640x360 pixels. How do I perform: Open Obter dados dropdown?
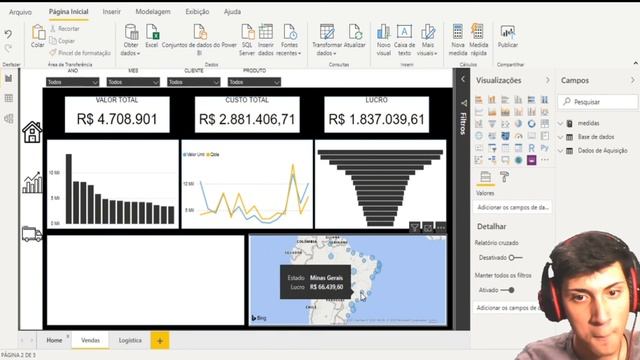click(x=131, y=39)
